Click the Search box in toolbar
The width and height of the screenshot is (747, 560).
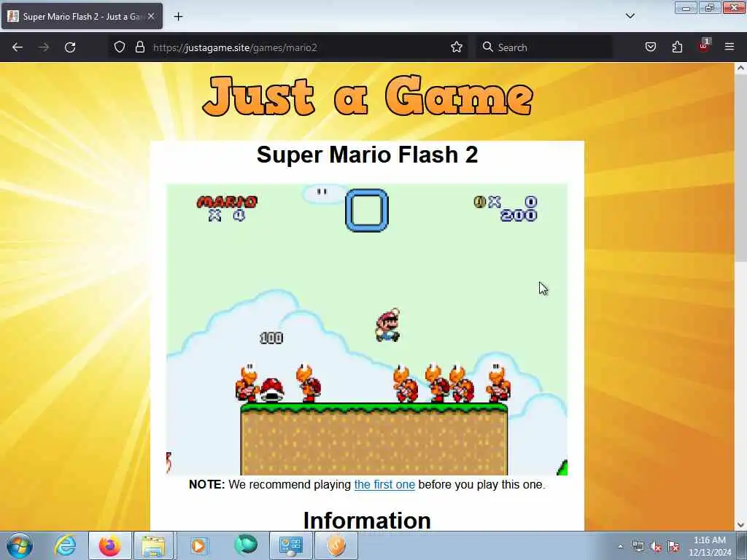544,47
